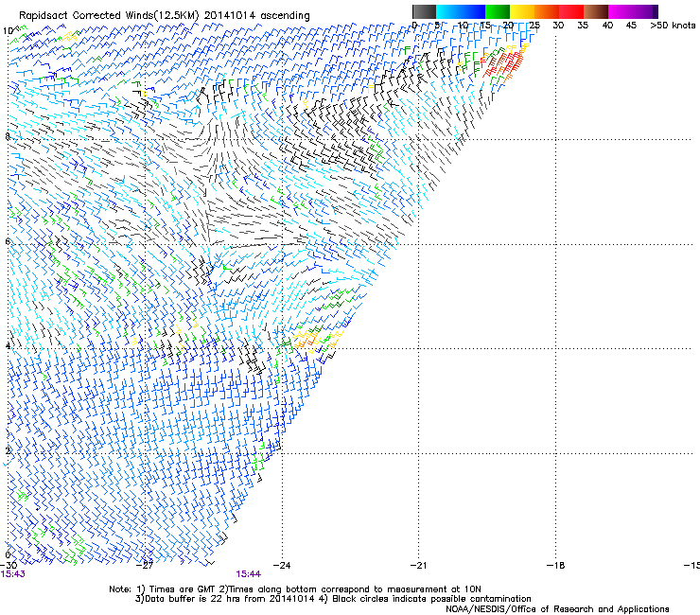The height and width of the screenshot is (615, 700).
Task: Click the '-27' longitude axis label
Action: [145, 565]
